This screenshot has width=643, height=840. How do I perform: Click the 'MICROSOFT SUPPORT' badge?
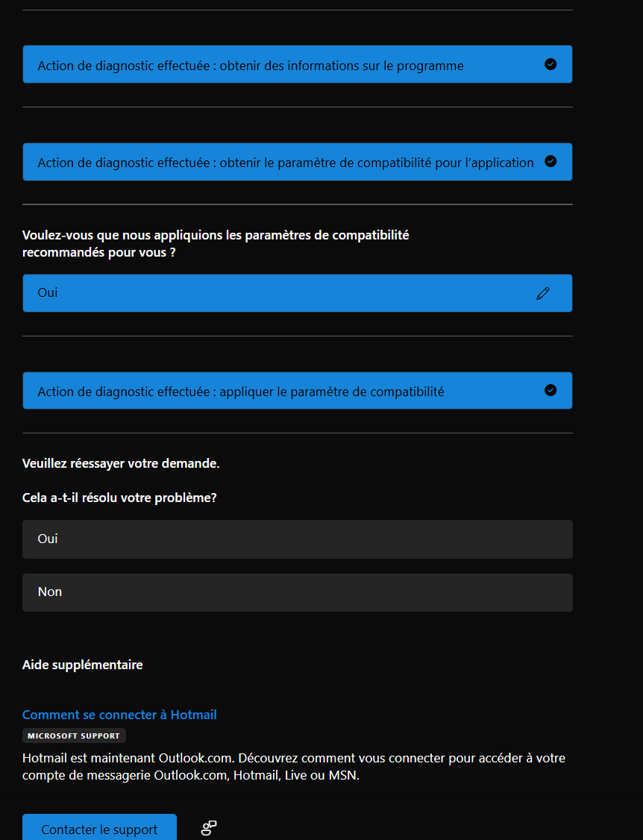tap(74, 736)
